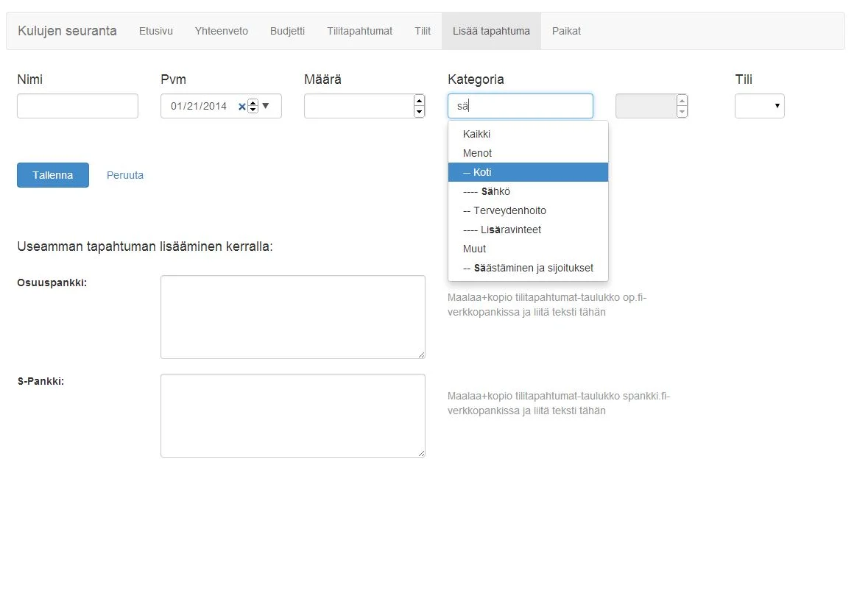Viewport: 868px width, 604px height.
Task: Click the Määrä amount spinner arrows
Action: tap(419, 106)
